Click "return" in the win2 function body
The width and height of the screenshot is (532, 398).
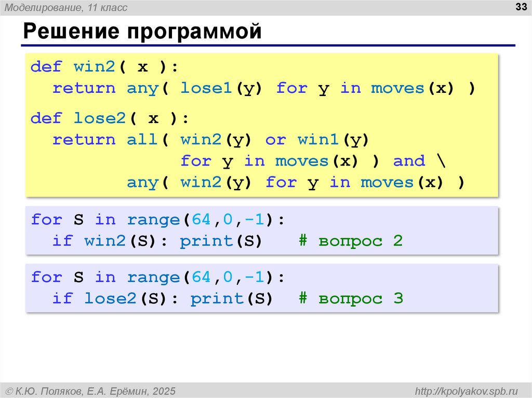pyautogui.click(x=84, y=88)
